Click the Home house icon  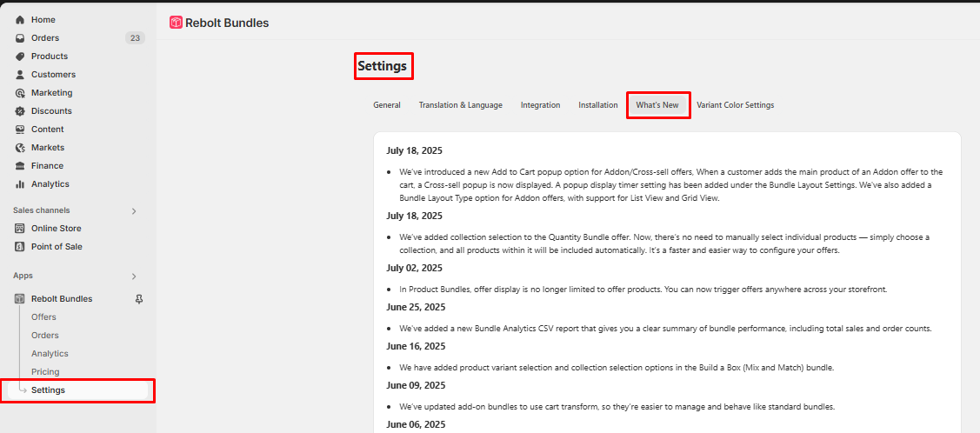[x=20, y=20]
